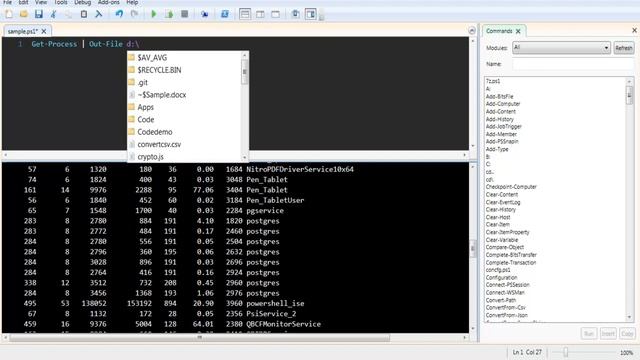
Task: Select Show Script Pane Right layout icon
Action: 260,14
